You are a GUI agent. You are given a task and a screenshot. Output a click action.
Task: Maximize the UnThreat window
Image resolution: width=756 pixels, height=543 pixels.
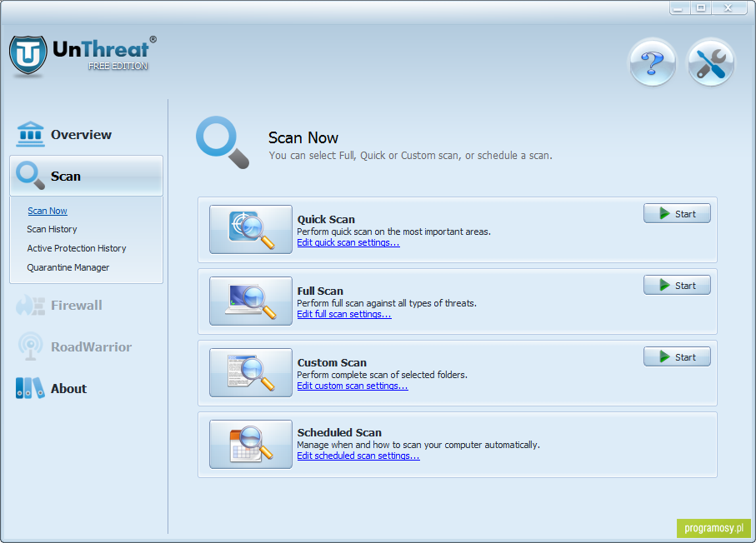tap(701, 7)
